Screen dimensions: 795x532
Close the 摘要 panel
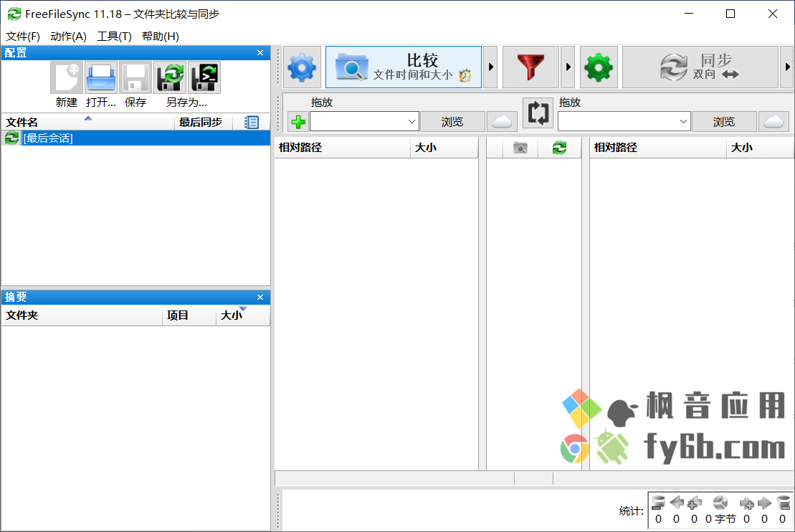pyautogui.click(x=260, y=298)
